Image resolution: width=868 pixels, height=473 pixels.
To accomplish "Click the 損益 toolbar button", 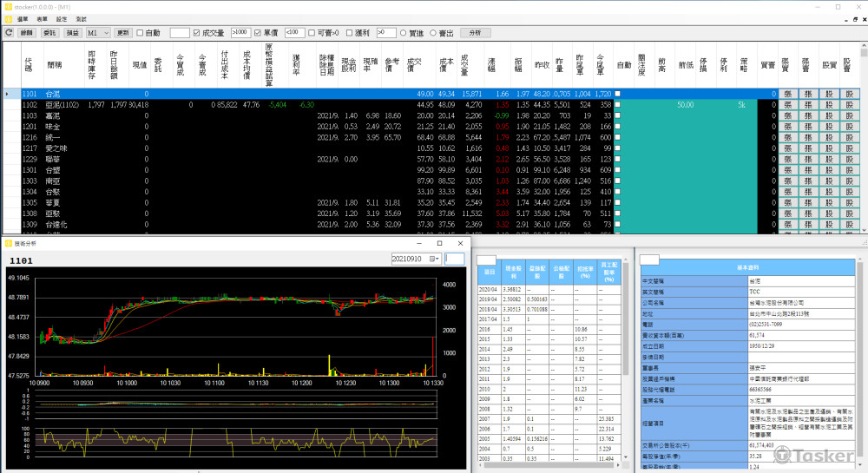I will click(73, 33).
